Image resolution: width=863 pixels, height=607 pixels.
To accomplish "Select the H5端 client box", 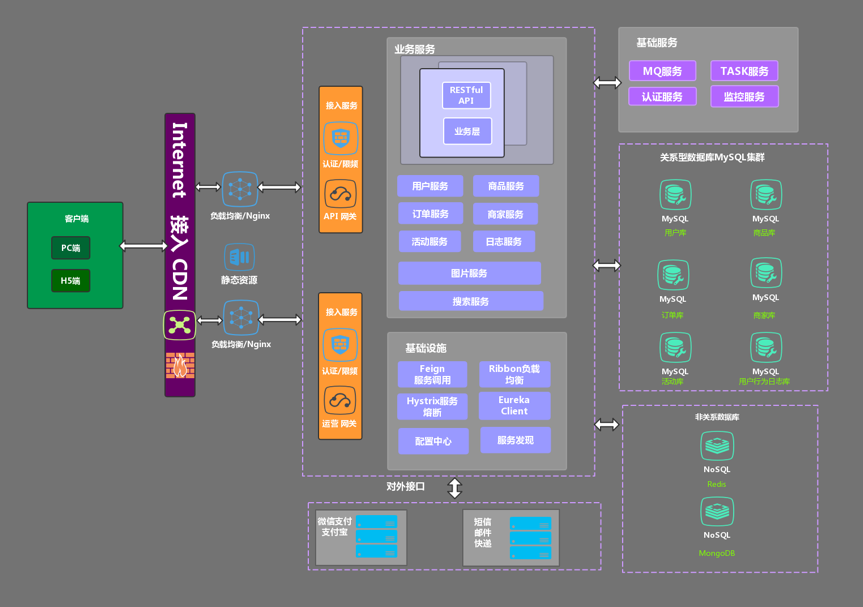I will [71, 281].
